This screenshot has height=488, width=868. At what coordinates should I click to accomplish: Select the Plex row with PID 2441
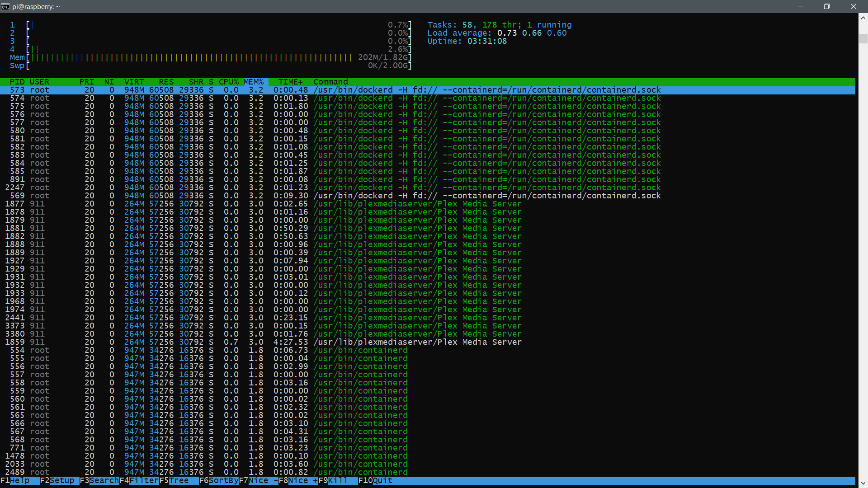[428, 318]
